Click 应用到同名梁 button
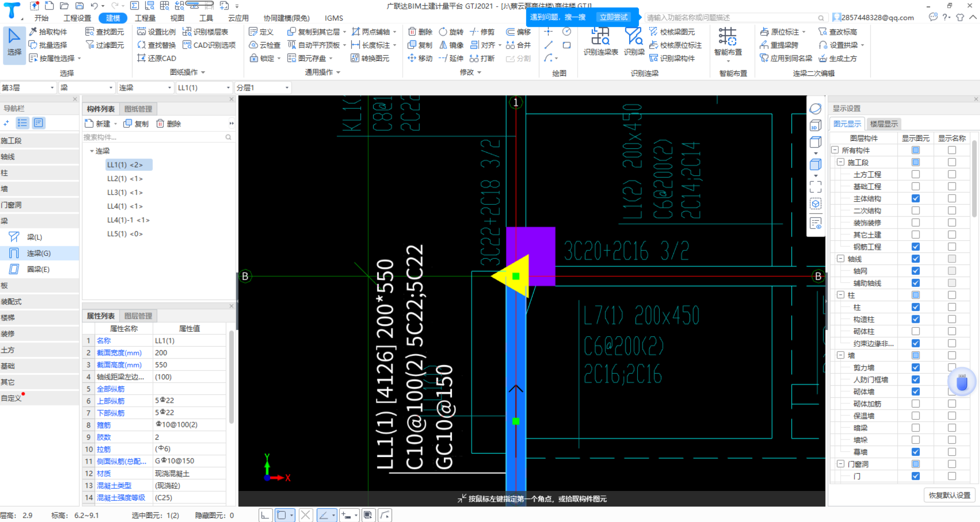Image resolution: width=980 pixels, height=522 pixels. click(786, 58)
